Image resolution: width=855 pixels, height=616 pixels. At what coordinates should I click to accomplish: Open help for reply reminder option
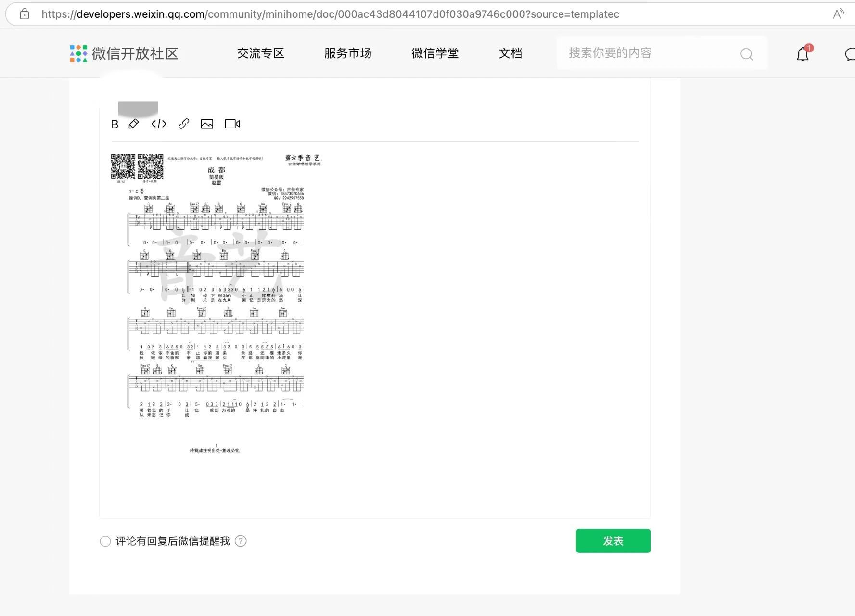(241, 541)
